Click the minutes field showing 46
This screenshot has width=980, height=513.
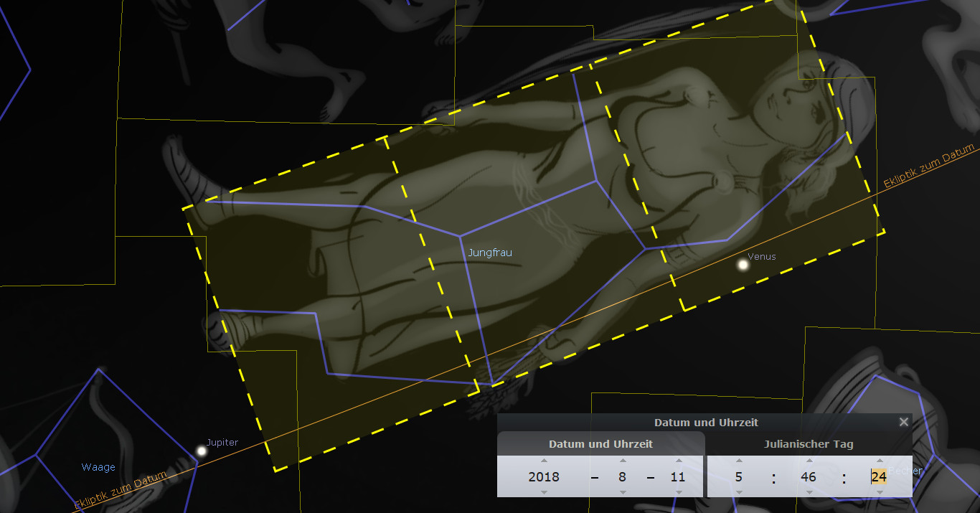[809, 476]
